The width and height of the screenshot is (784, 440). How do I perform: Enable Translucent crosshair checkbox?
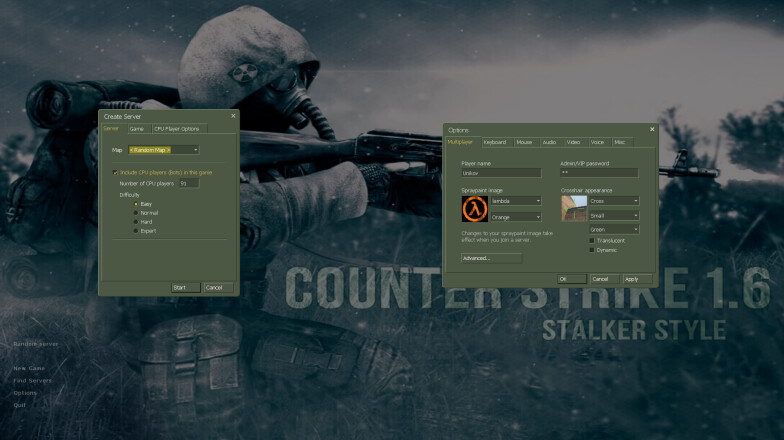coord(592,240)
